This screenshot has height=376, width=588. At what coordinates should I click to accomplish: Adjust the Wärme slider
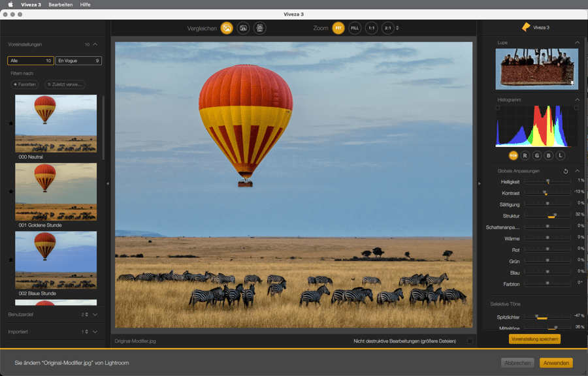[x=547, y=238]
